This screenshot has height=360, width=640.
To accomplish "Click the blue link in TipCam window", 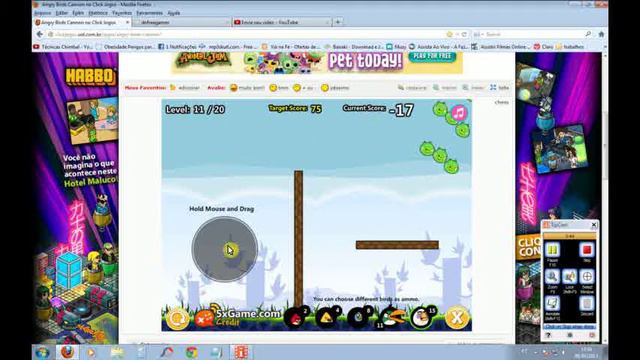I will pos(569,327).
